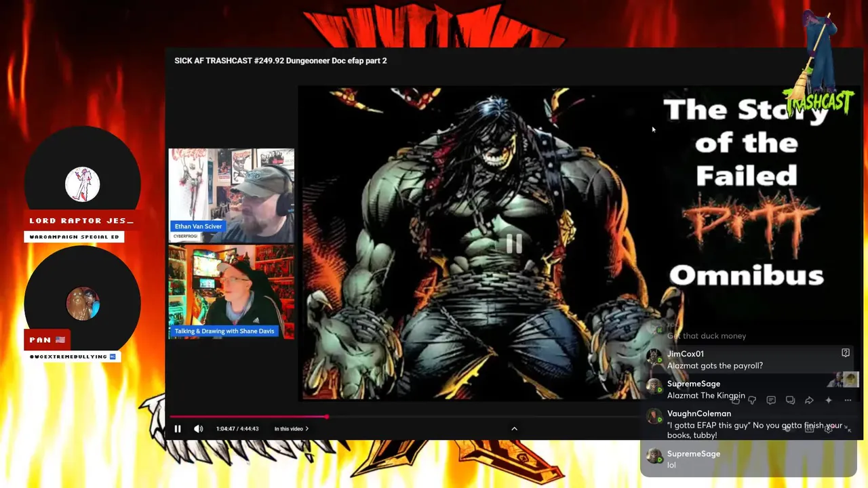The height and width of the screenshot is (488, 868).
Task: Mute the video with the speaker icon
Action: click(x=198, y=428)
